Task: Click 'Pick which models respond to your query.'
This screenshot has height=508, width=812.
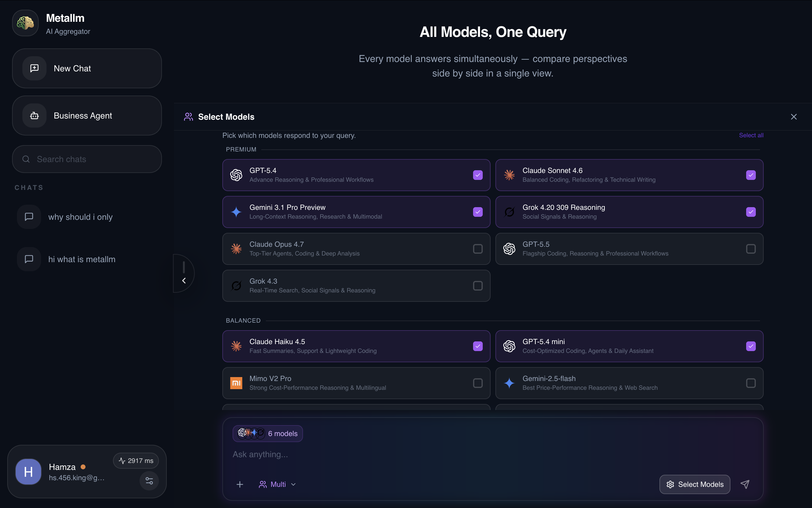Action: (x=289, y=135)
